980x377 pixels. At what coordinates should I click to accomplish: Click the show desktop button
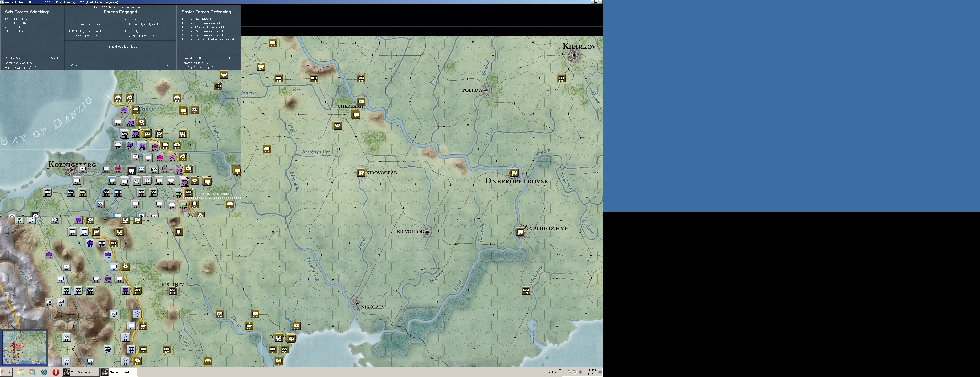[x=600, y=372]
